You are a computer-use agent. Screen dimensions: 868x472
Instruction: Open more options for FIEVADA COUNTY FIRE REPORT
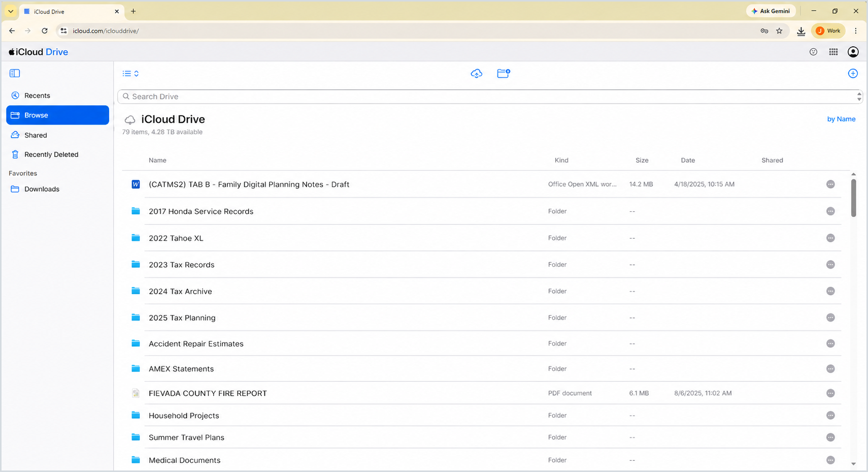[830, 393]
